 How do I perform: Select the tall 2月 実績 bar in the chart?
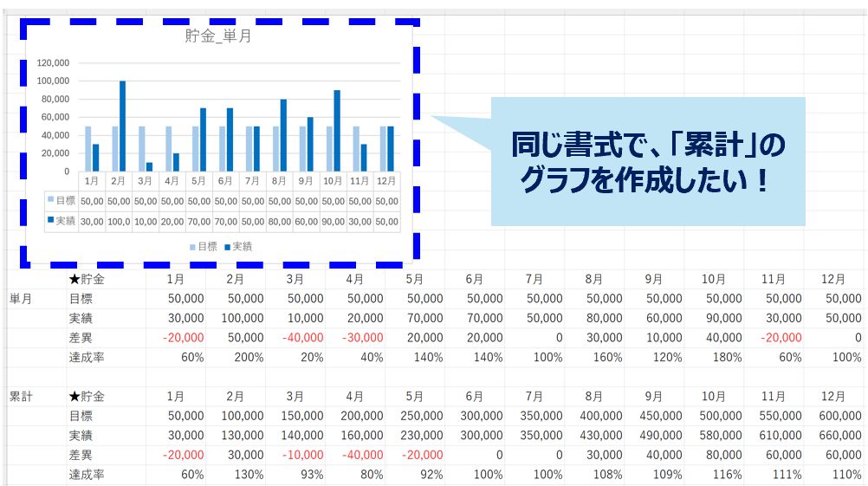point(122,126)
